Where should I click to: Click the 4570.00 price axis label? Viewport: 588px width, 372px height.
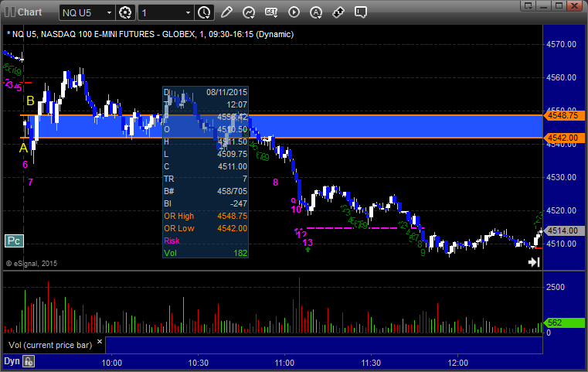coord(561,44)
